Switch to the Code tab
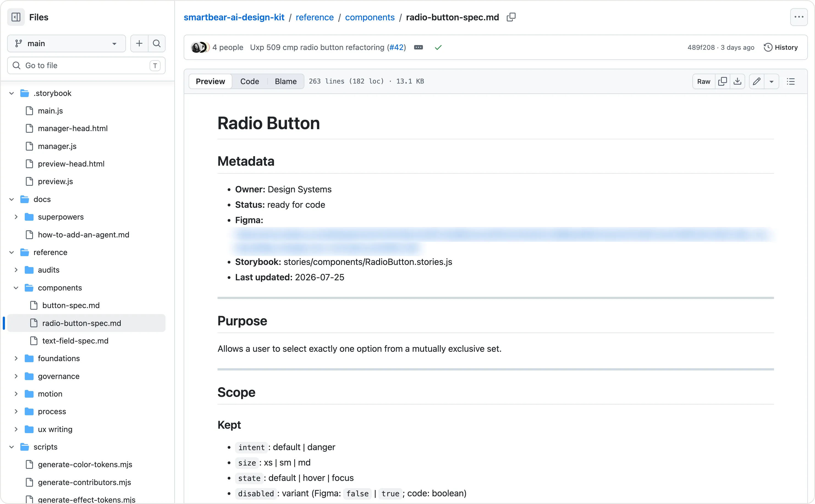Image resolution: width=815 pixels, height=504 pixels. [x=249, y=81]
